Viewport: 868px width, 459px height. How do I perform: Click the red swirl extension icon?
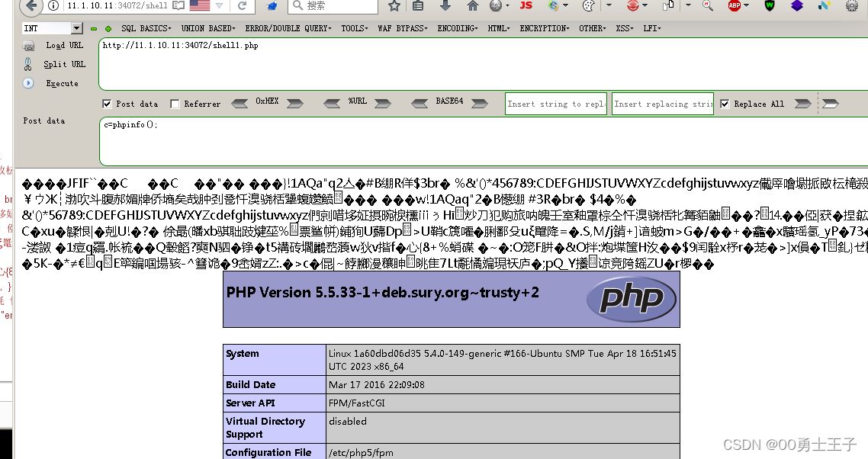point(633,6)
